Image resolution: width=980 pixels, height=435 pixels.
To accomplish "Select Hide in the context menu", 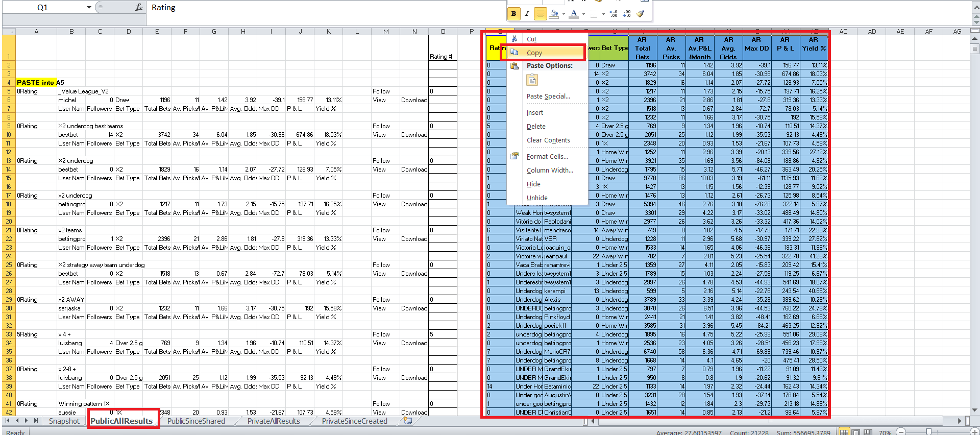I will (533, 184).
